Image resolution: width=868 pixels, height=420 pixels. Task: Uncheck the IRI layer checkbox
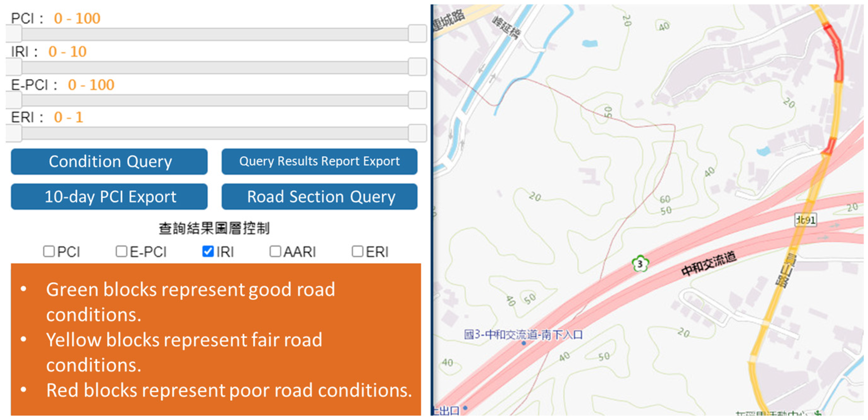pyautogui.click(x=208, y=251)
